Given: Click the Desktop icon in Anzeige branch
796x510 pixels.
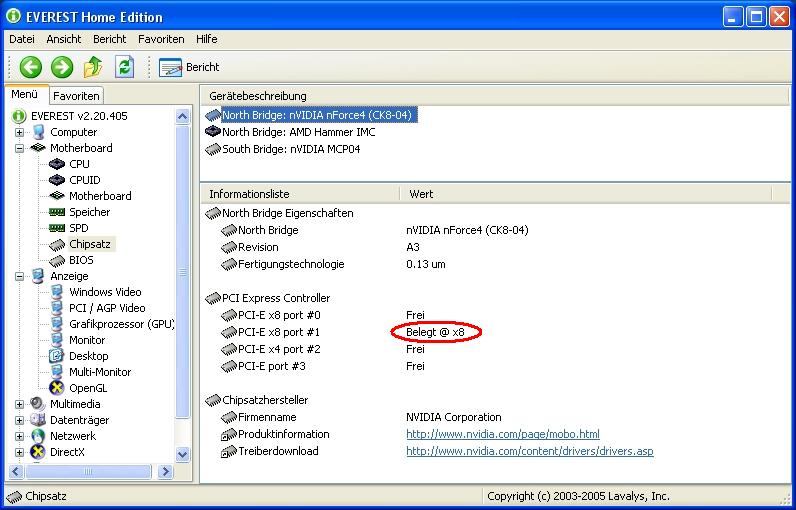Looking at the screenshot, I should (57, 356).
